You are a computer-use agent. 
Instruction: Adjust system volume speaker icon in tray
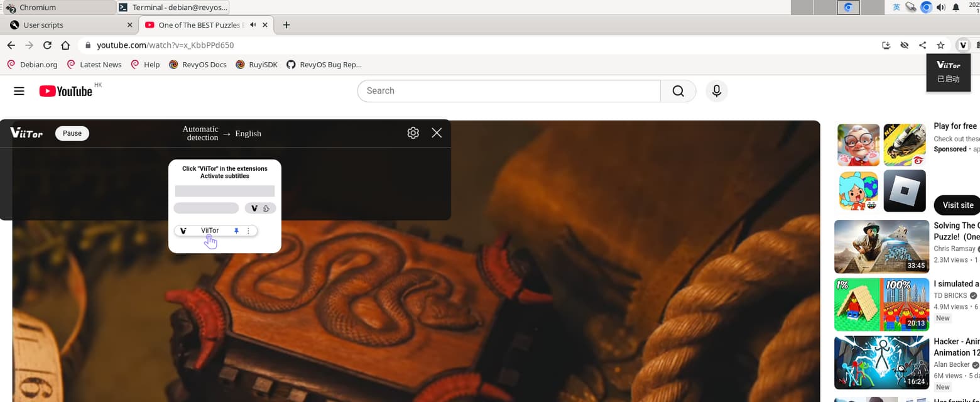pos(940,8)
